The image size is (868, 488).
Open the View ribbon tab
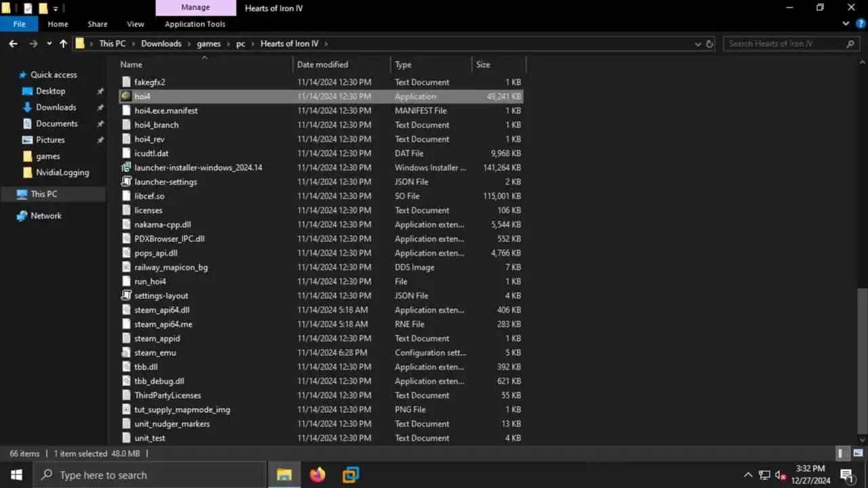pos(136,24)
